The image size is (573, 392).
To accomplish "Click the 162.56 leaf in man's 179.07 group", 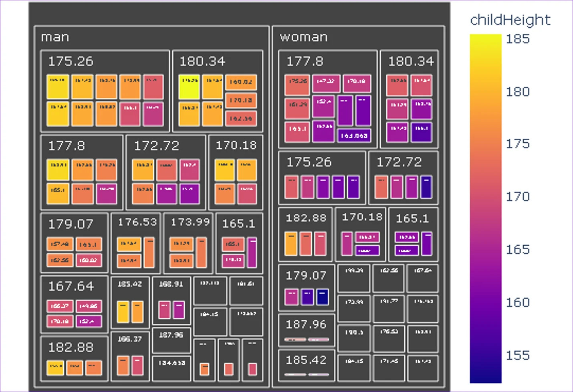I will click(x=59, y=261).
